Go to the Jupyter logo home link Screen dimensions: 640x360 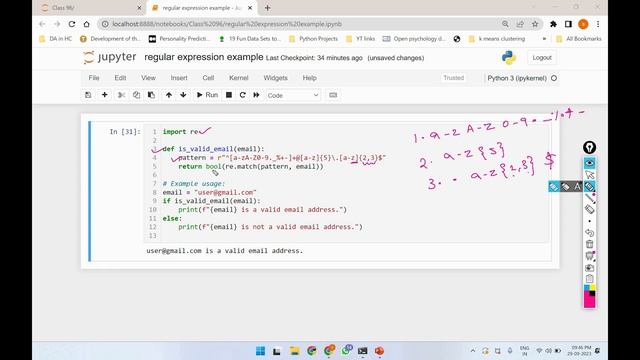109,58
